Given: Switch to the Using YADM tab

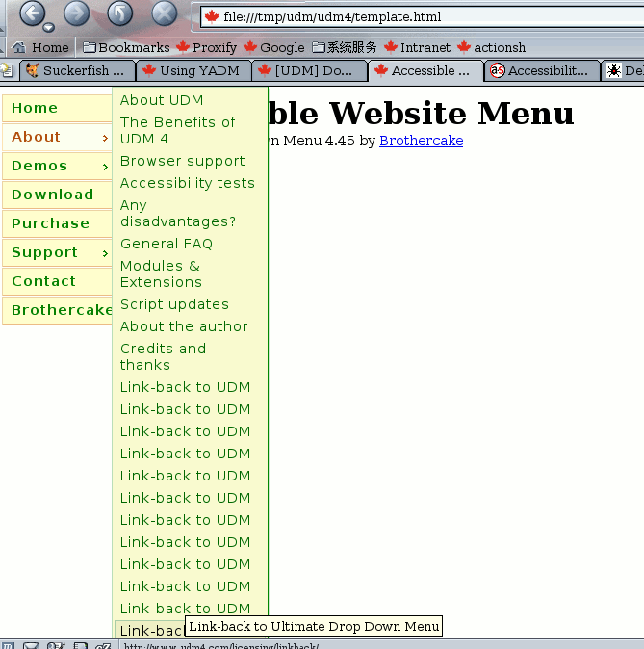Looking at the screenshot, I should (x=192, y=70).
